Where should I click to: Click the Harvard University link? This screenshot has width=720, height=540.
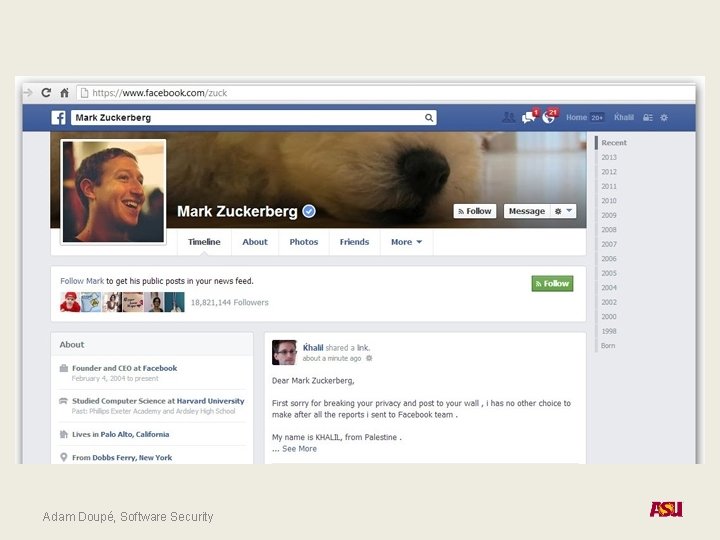pyautogui.click(x=210, y=401)
